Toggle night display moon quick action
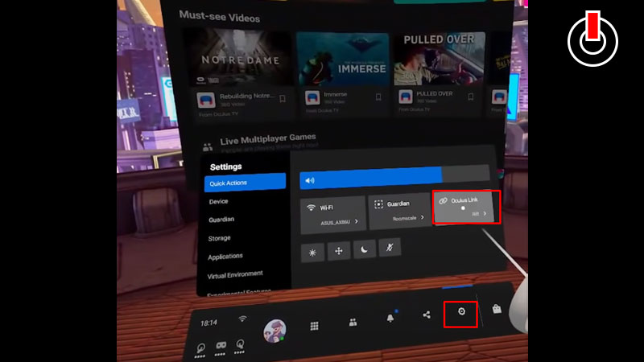 click(x=365, y=249)
